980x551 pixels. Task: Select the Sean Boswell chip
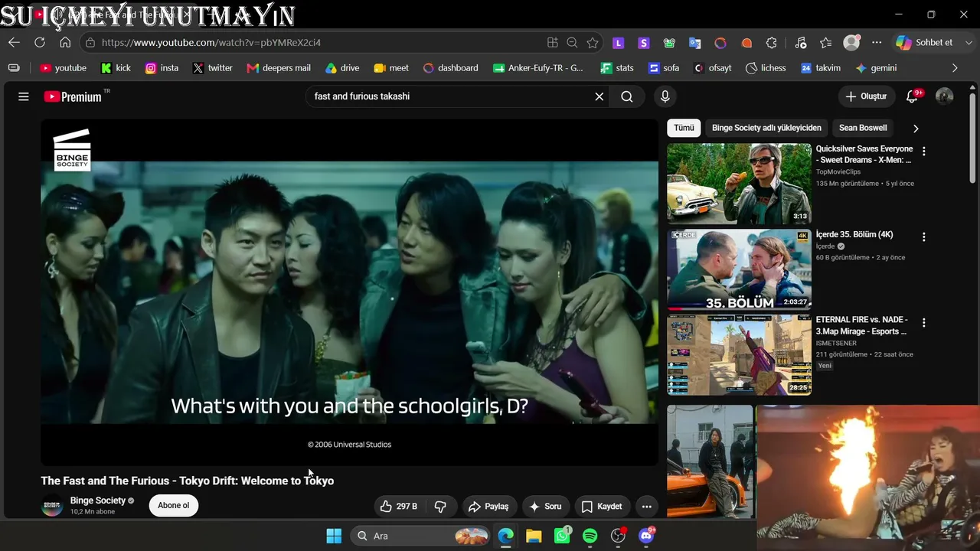click(863, 128)
